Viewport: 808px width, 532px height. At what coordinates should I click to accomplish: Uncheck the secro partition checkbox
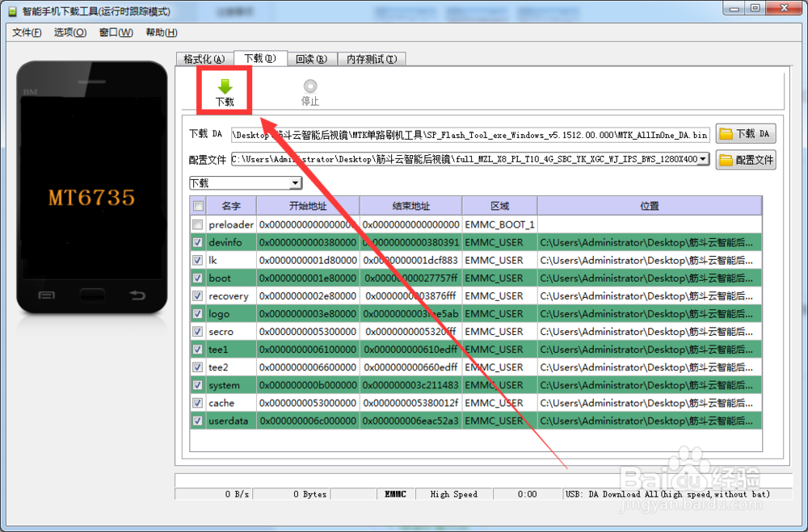point(197,332)
